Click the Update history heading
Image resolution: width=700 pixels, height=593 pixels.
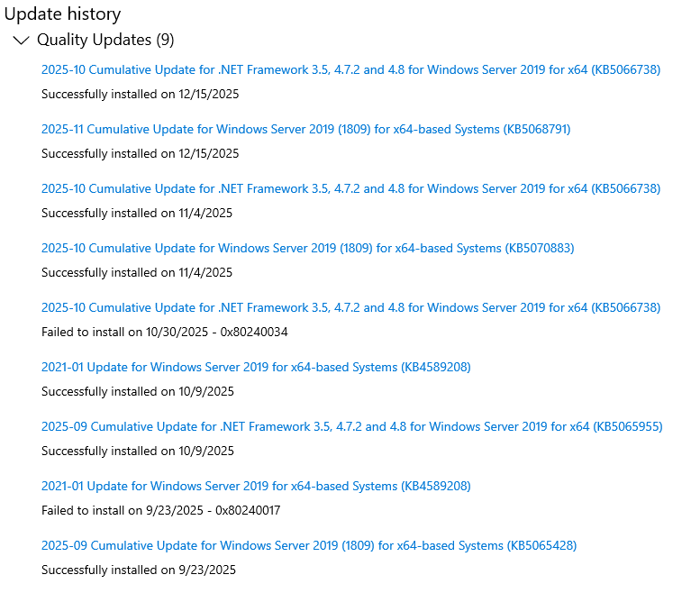[63, 14]
